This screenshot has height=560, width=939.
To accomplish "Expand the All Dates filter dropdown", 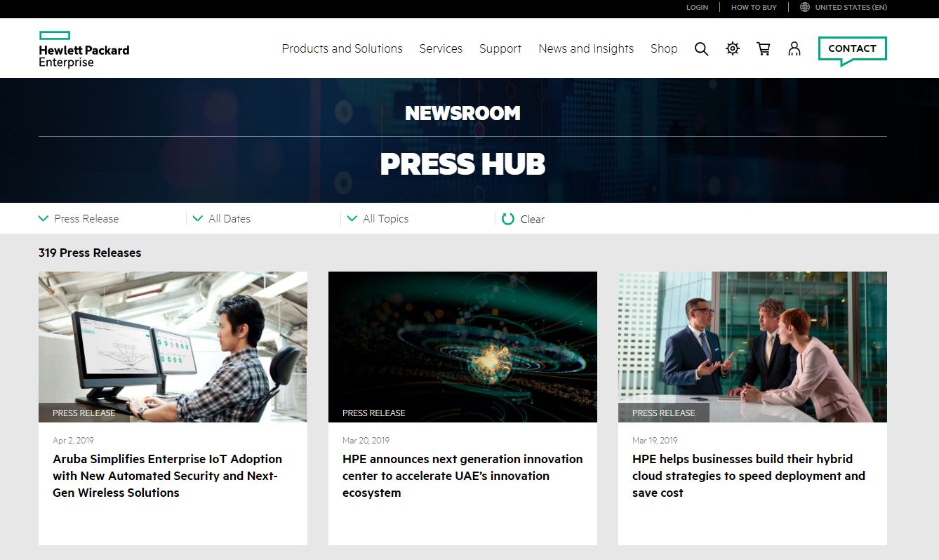I will (x=222, y=219).
